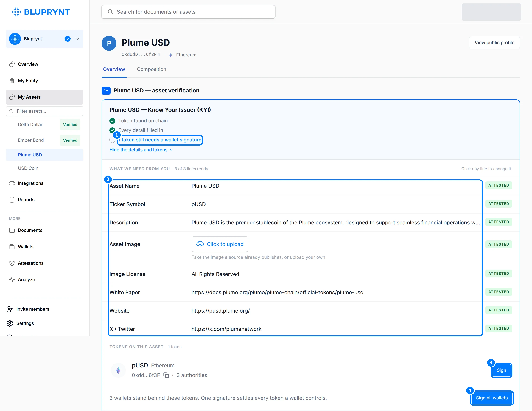
Task: Click the wallet signature needed link
Action: [x=160, y=140]
